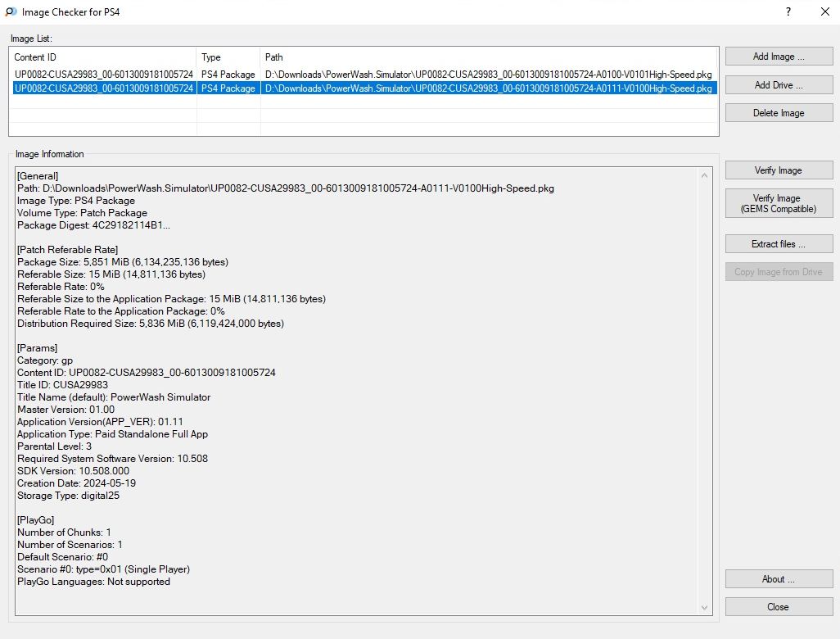The image size is (840, 639).
Task: Click the Distribution Required Size line
Action: click(x=151, y=324)
